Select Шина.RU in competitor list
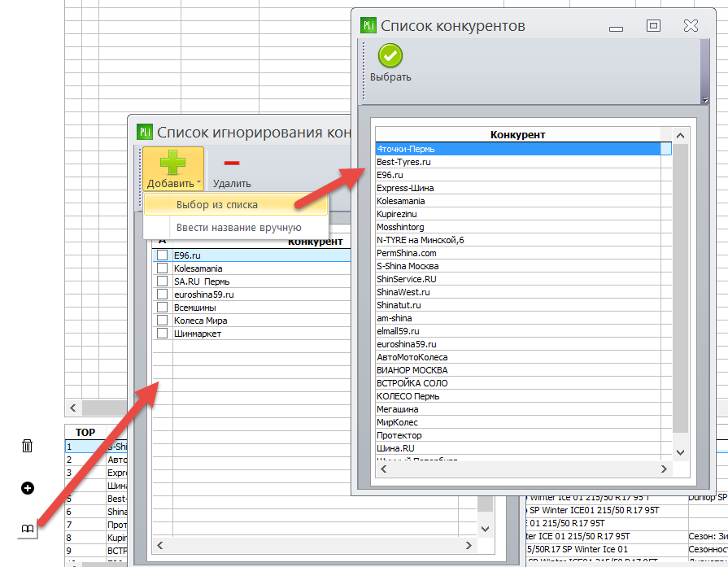Image resolution: width=728 pixels, height=567 pixels. [523, 448]
